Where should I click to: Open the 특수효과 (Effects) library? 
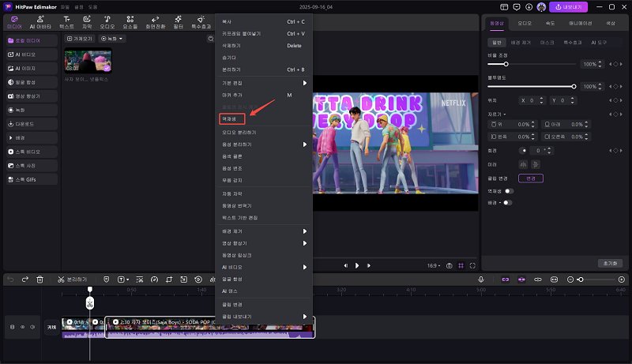[201, 22]
